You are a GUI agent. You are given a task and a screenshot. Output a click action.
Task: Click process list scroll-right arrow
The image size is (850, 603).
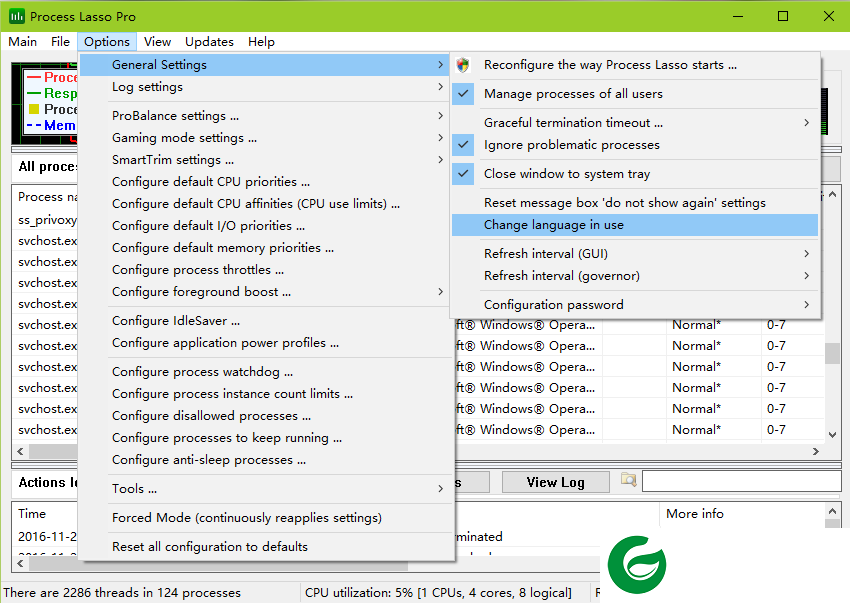pyautogui.click(x=816, y=451)
